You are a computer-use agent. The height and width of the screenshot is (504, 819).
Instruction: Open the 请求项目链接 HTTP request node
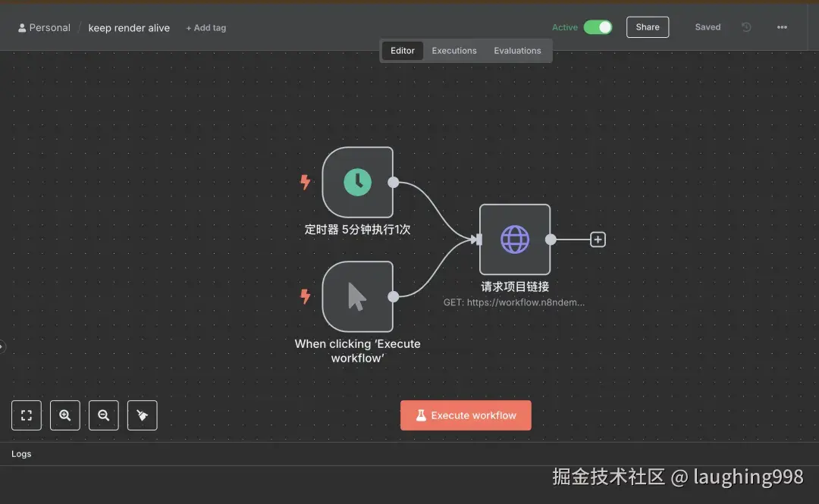[515, 239]
